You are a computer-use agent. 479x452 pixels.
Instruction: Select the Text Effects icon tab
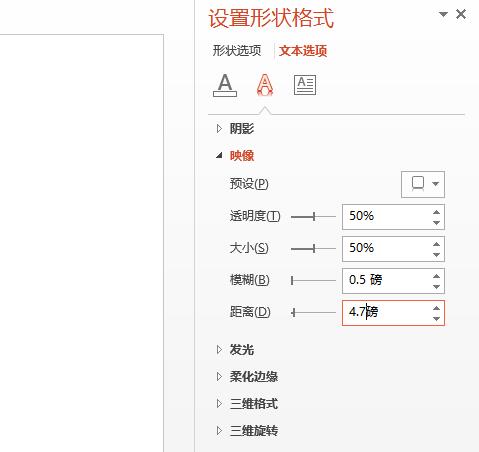pyautogui.click(x=265, y=85)
